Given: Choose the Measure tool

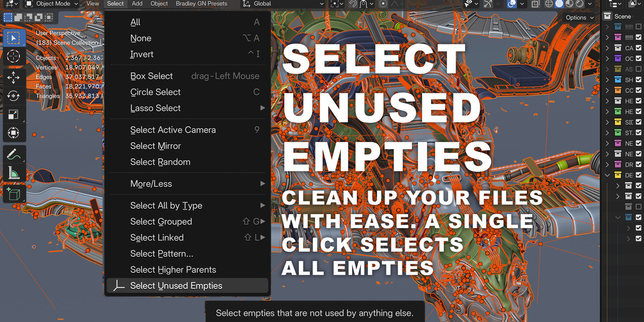Looking at the screenshot, I should [x=13, y=172].
